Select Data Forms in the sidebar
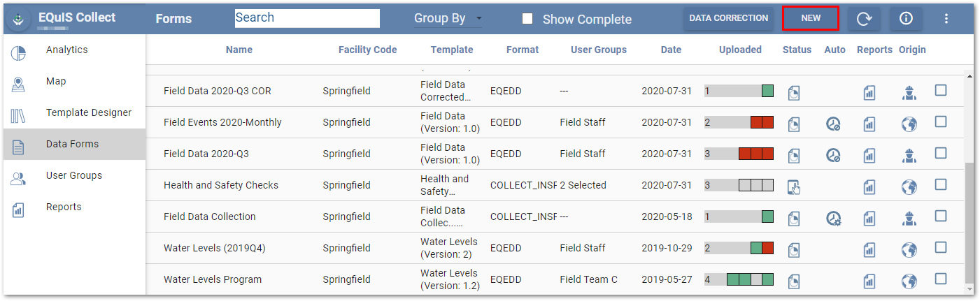 pyautogui.click(x=74, y=145)
